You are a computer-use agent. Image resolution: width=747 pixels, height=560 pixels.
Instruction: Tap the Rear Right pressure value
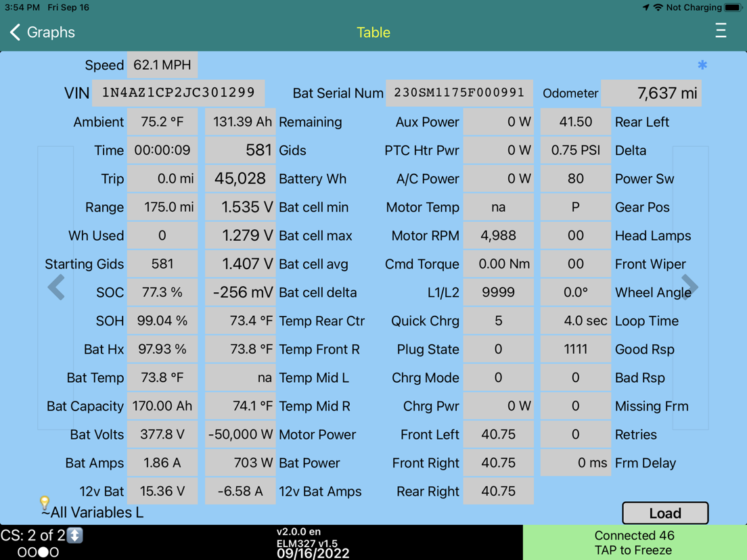(498, 491)
